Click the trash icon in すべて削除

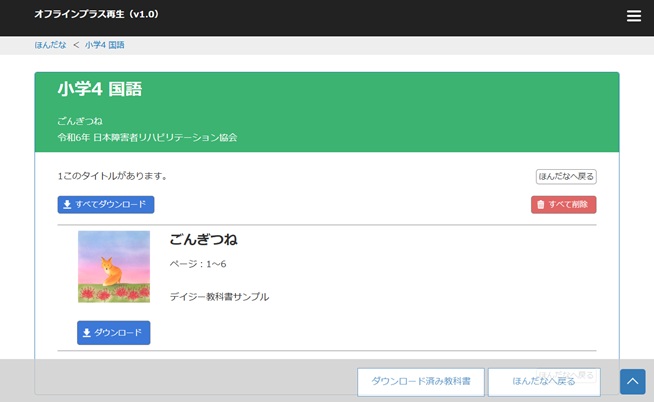(541, 205)
